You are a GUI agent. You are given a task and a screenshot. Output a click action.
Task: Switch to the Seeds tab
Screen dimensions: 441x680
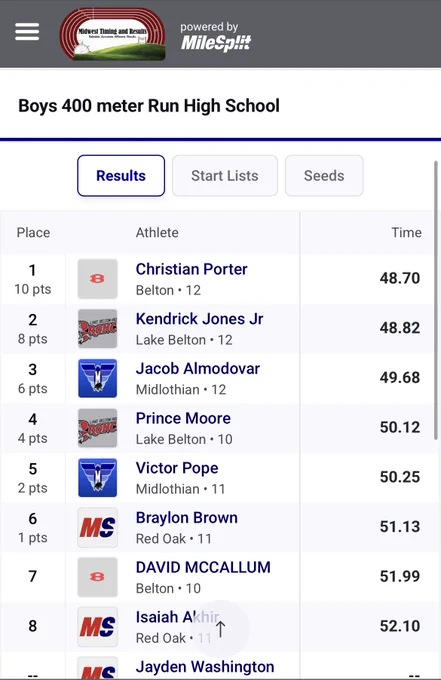[324, 176]
